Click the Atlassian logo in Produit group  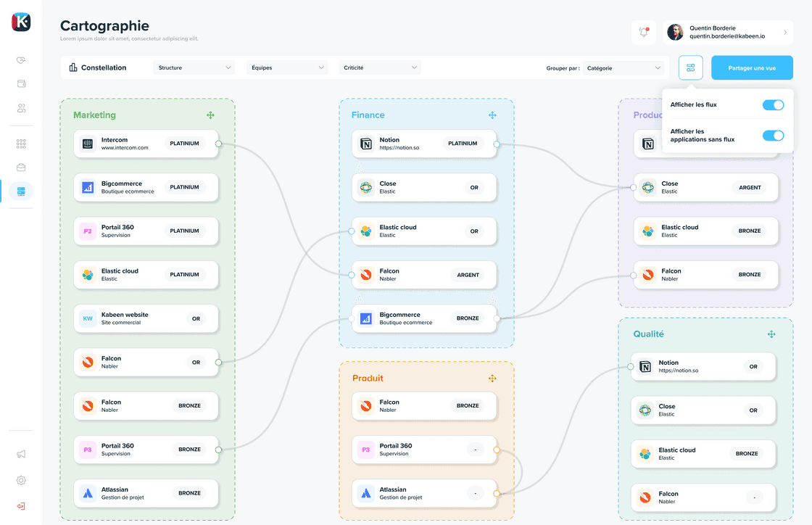pos(365,493)
